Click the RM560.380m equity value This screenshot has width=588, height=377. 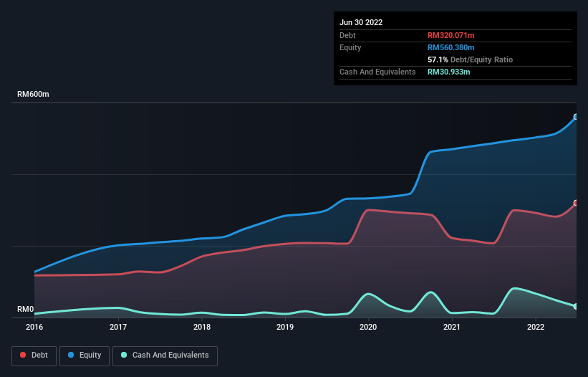(x=450, y=47)
